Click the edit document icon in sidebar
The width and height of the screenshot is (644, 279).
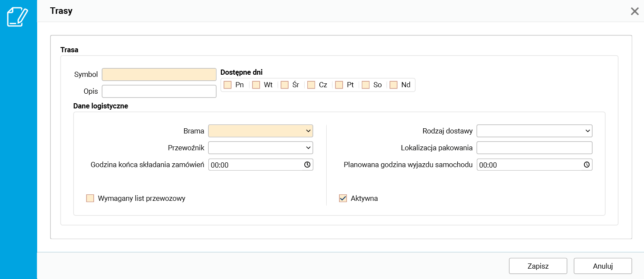click(x=18, y=16)
